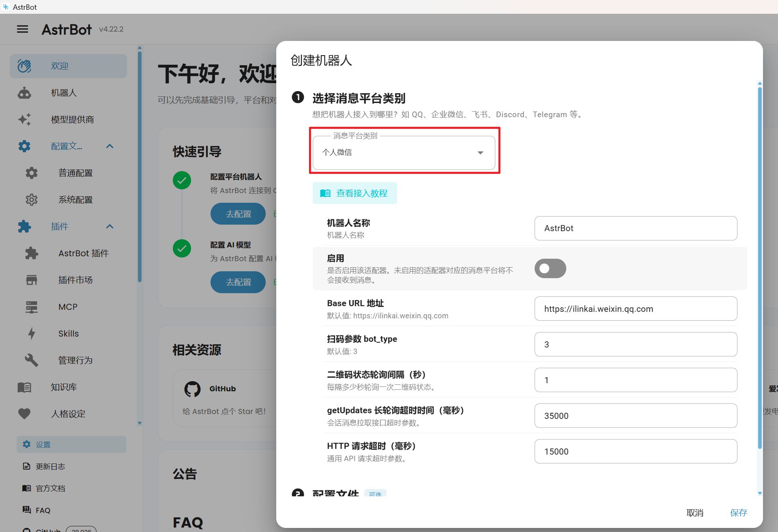Select the 系统配置 outlined gear icon
Viewport: 778px width, 532px height.
point(32,200)
